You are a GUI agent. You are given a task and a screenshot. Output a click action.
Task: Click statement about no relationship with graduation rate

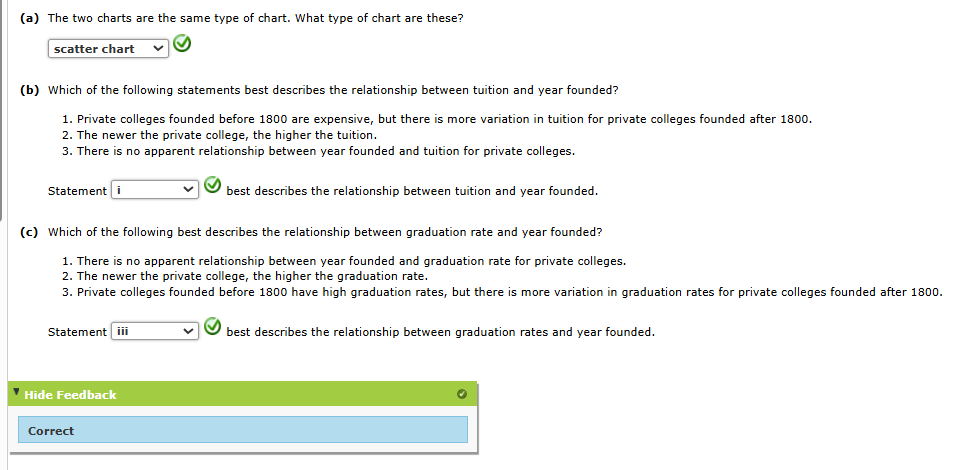(x=350, y=261)
